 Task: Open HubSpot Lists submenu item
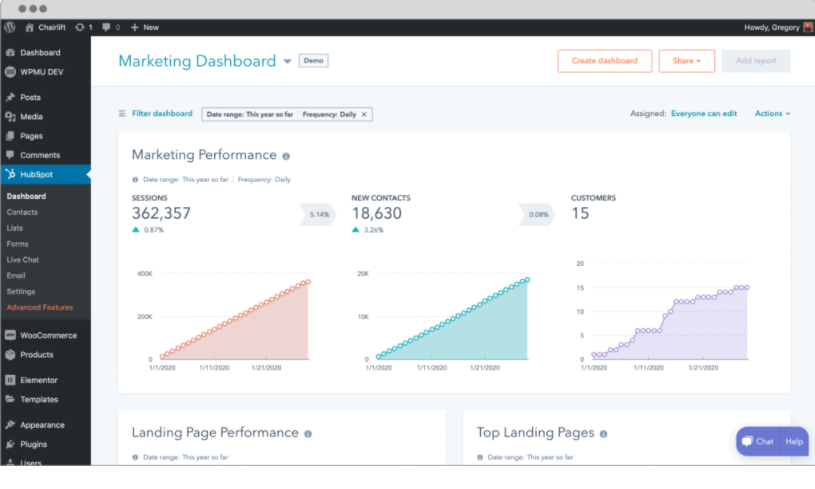point(15,228)
